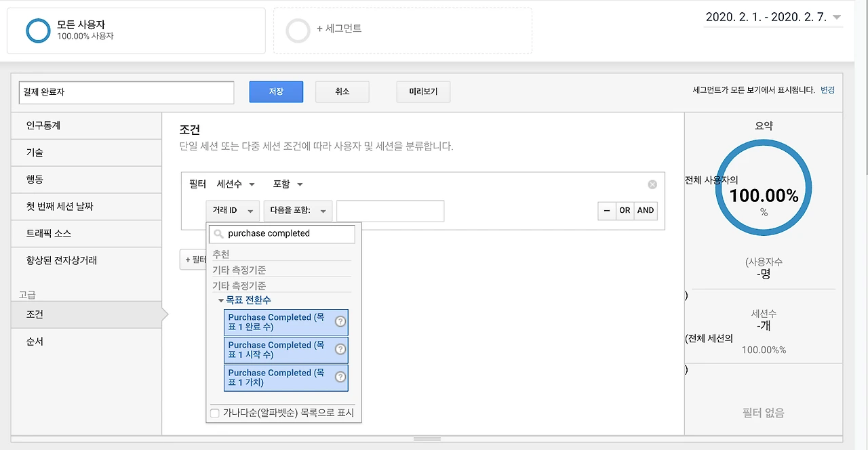The image size is (868, 450).
Task: Open the 거래 ID dimension dropdown
Action: click(233, 211)
